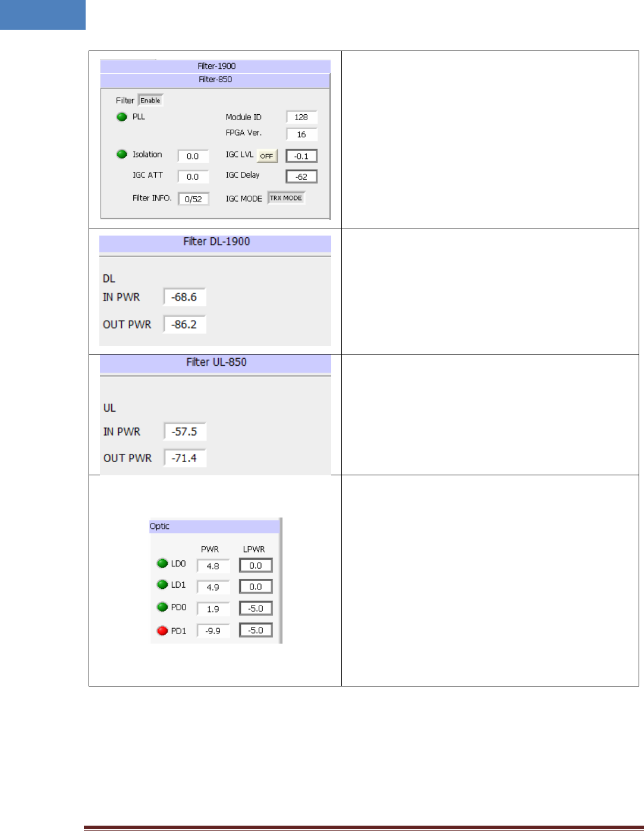Click the LD0 LPWR field 0.0
Viewport: 644px width, 831px height.
pyautogui.click(x=256, y=566)
